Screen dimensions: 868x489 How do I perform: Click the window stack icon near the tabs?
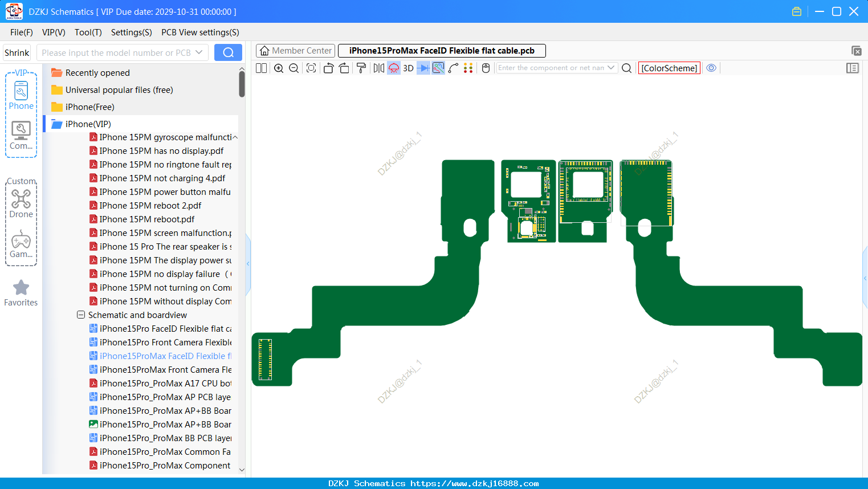(856, 51)
